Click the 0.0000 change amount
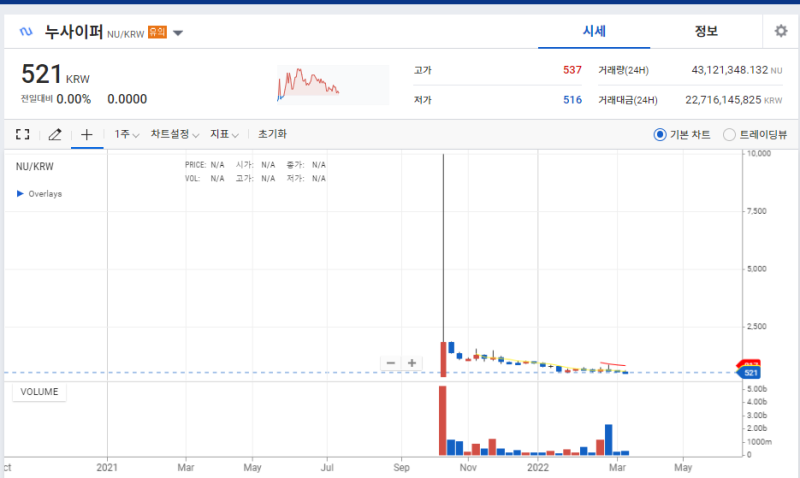 click(x=127, y=99)
